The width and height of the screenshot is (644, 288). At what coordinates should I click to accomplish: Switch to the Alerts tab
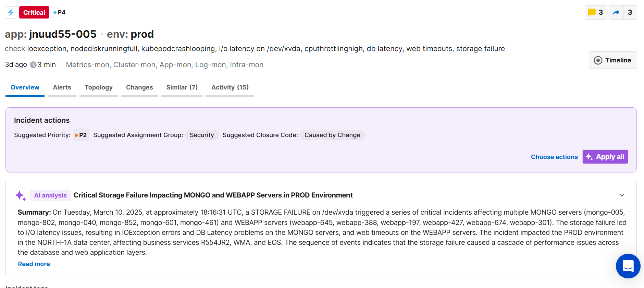[x=62, y=87]
